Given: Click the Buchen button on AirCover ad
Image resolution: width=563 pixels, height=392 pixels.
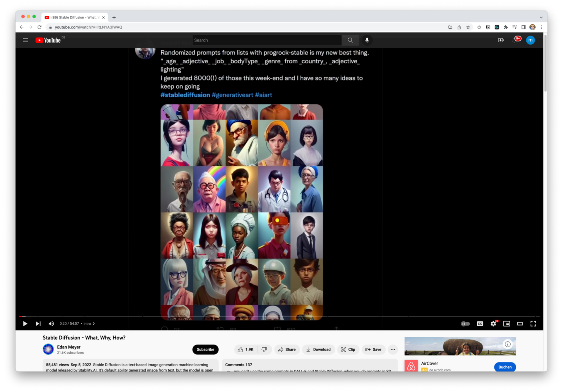Looking at the screenshot, I should click(x=505, y=367).
